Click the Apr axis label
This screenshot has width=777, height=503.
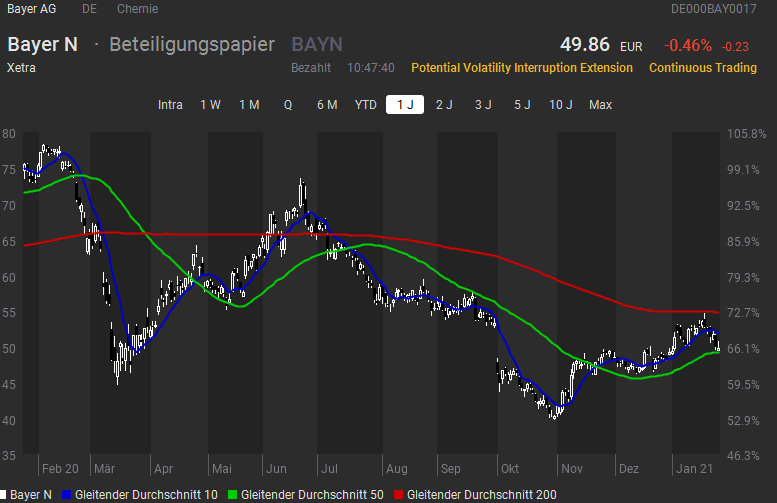[164, 469]
